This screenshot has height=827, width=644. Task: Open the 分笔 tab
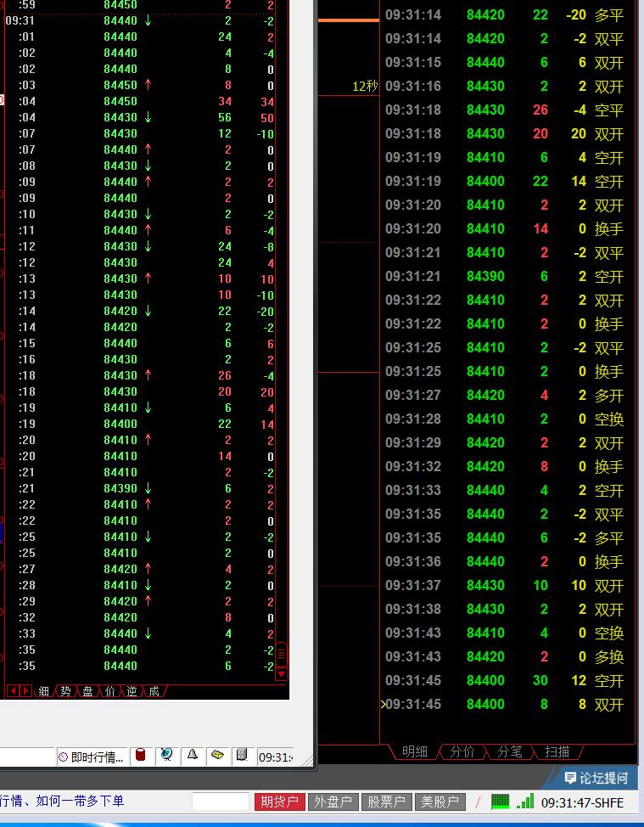(510, 751)
